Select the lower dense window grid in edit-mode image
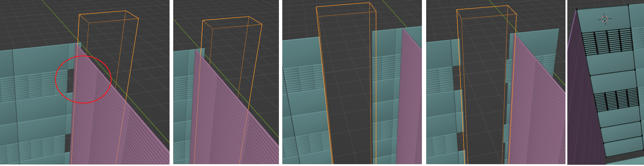 tap(617, 100)
